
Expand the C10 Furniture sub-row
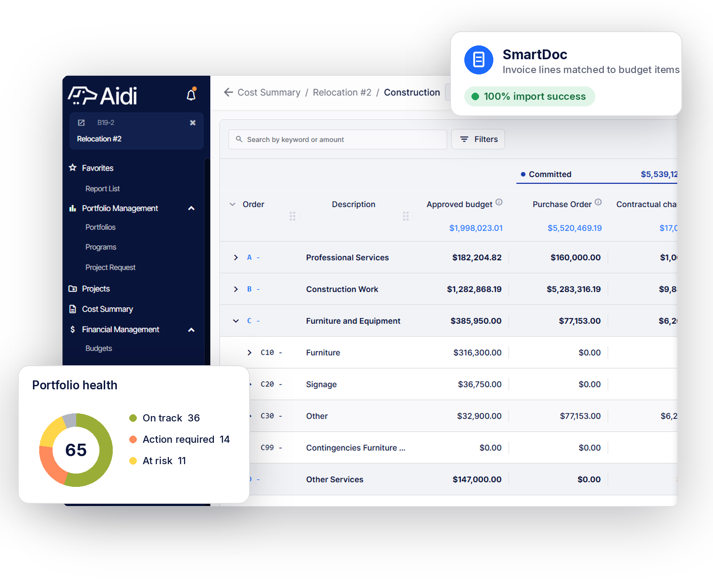click(250, 352)
